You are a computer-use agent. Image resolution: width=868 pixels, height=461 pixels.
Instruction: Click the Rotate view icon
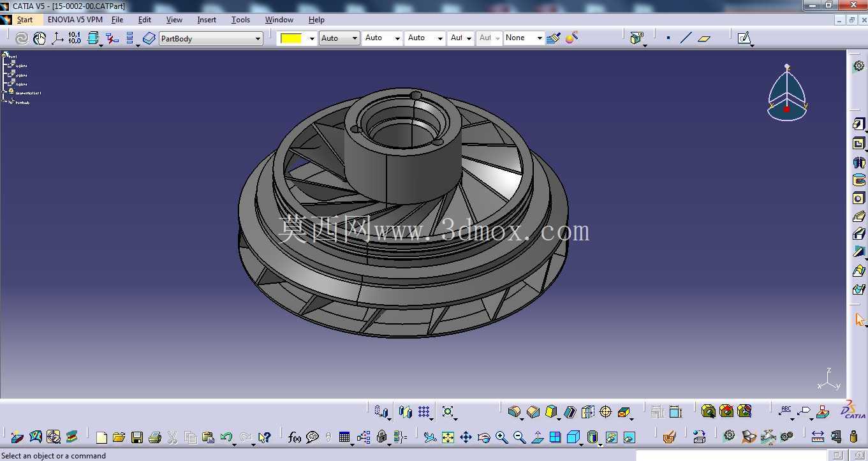coord(484,437)
